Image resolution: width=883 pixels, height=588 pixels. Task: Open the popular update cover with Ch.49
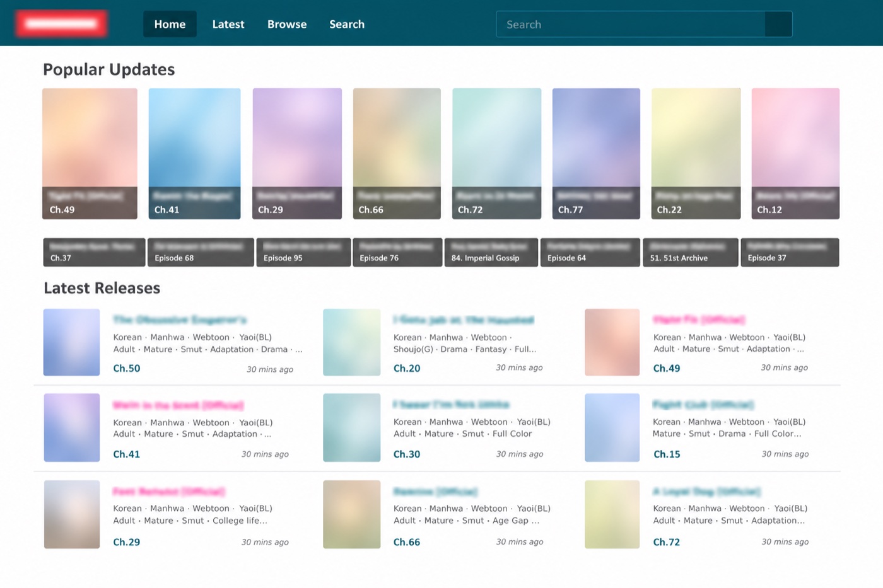coord(90,154)
